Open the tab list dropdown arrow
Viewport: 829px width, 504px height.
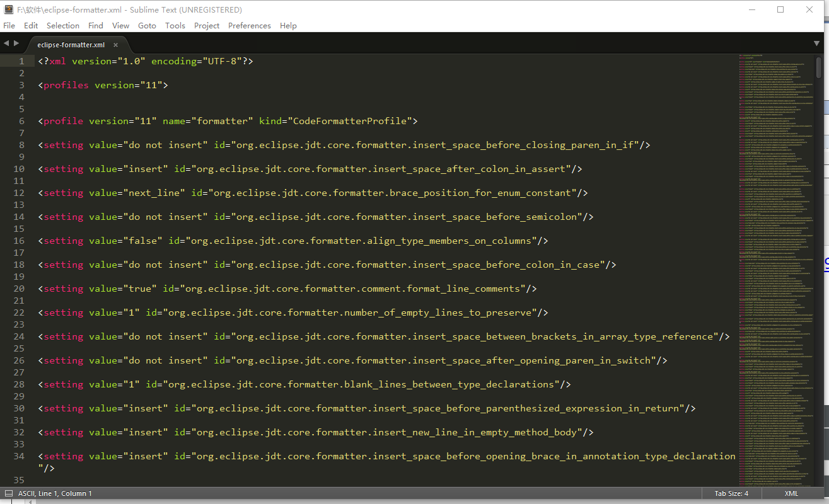817,43
